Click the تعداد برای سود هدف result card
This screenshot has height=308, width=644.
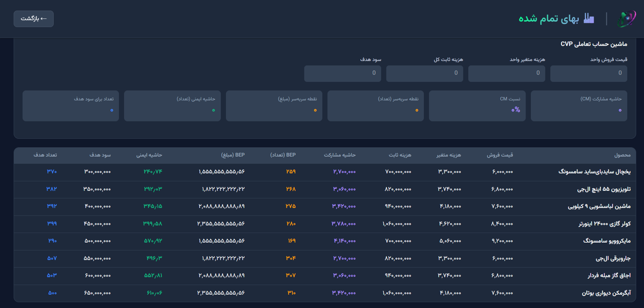tap(71, 106)
